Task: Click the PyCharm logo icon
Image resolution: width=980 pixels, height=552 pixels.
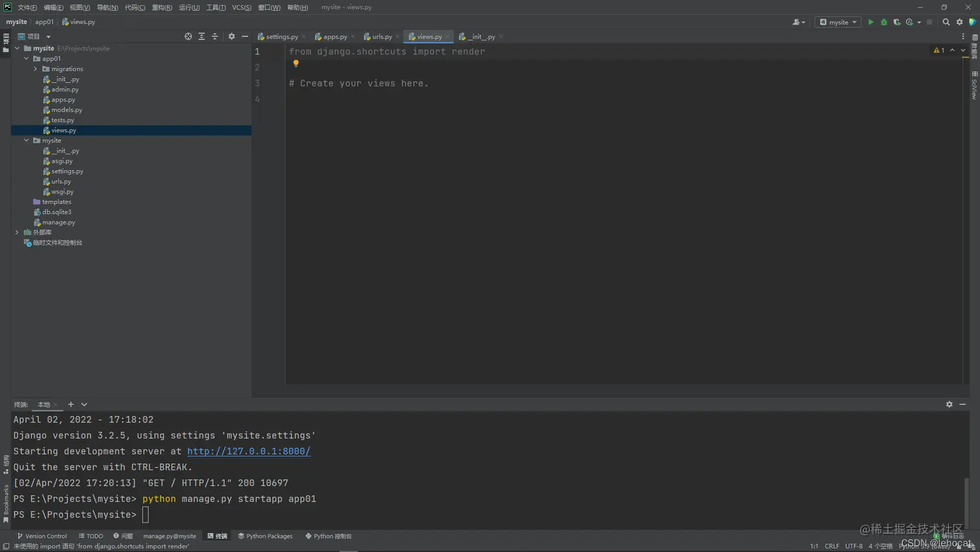Action: click(8, 7)
